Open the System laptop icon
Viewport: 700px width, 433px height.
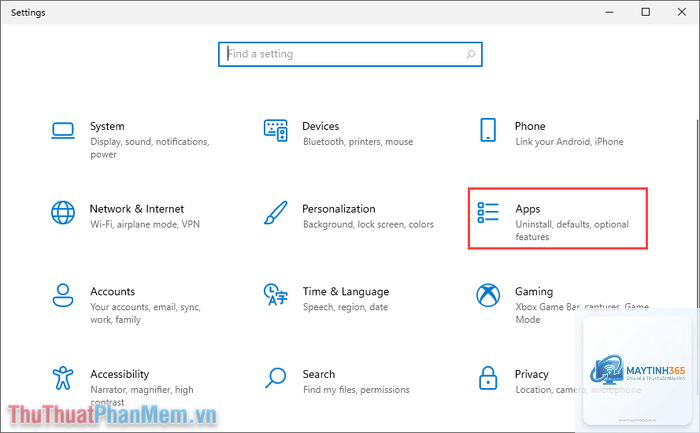click(63, 131)
